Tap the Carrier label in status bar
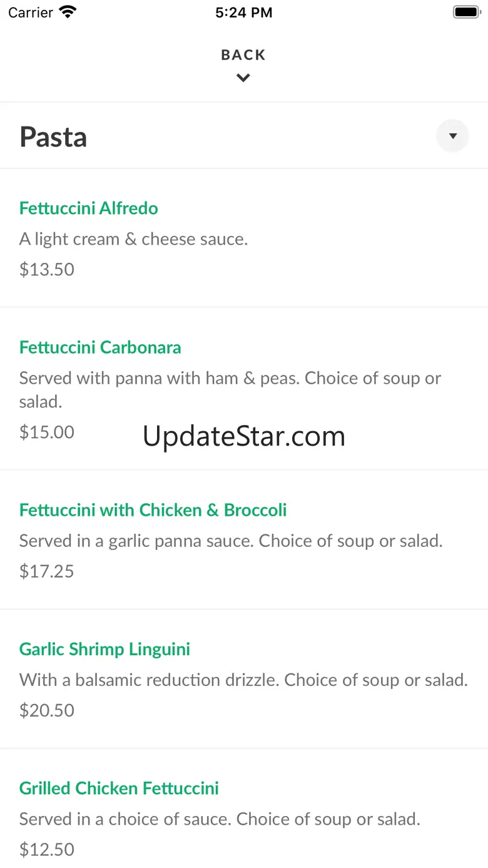The width and height of the screenshot is (488, 868). point(31,13)
